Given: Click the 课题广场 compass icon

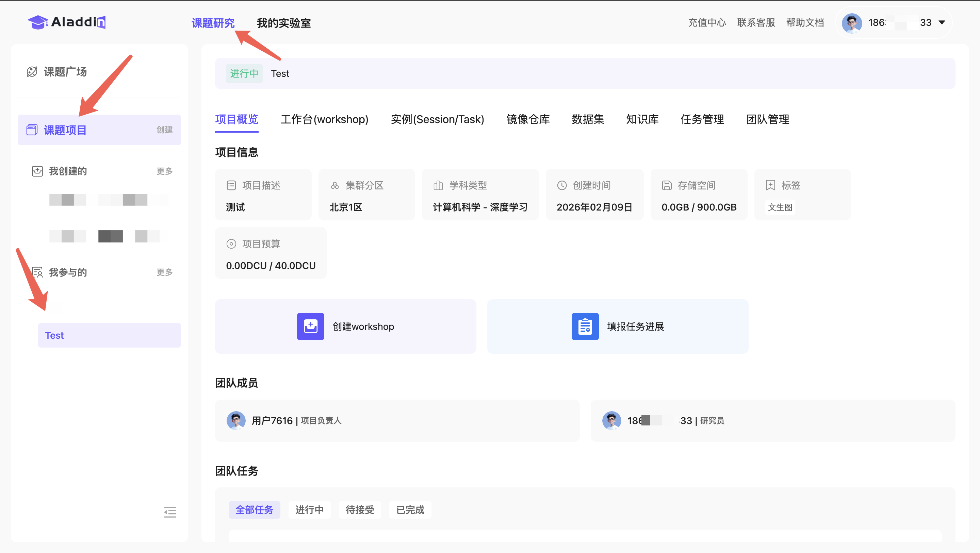Looking at the screenshot, I should 32,71.
